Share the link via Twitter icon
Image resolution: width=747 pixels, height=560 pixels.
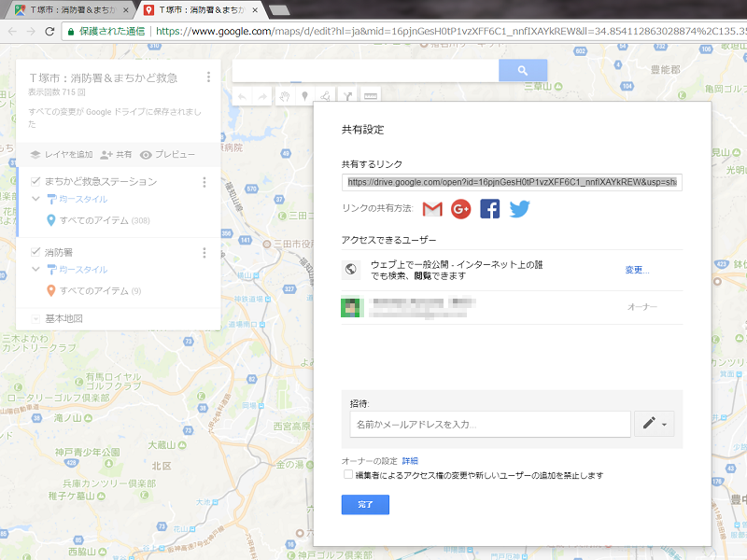(519, 209)
